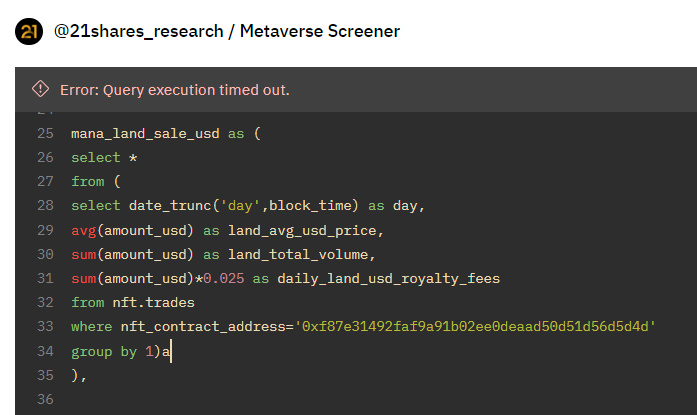The height and width of the screenshot is (415, 697).
Task: Click the '0.025' number on line 31
Action: pos(224,279)
